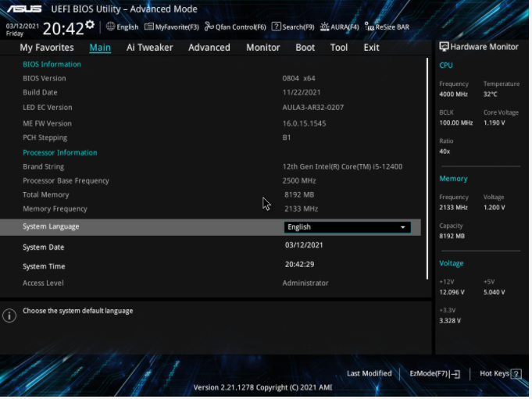
Task: Click the Total Memory 8192 MB value
Action: [x=299, y=195]
